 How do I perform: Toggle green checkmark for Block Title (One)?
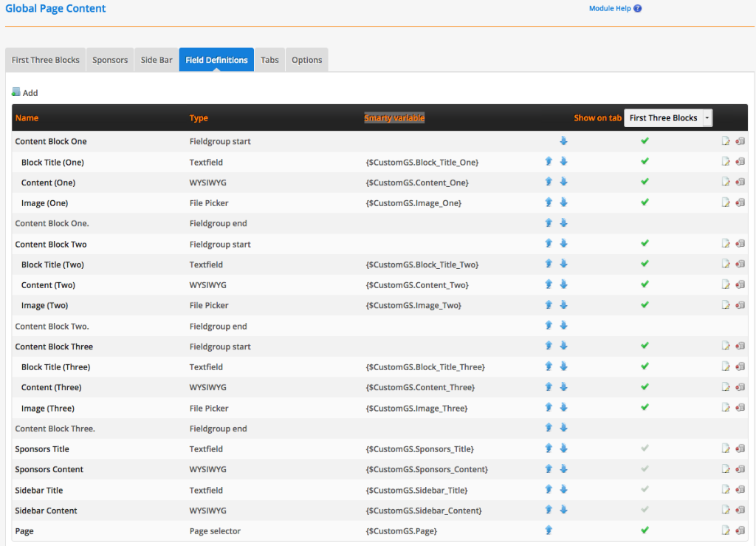pyautogui.click(x=645, y=161)
